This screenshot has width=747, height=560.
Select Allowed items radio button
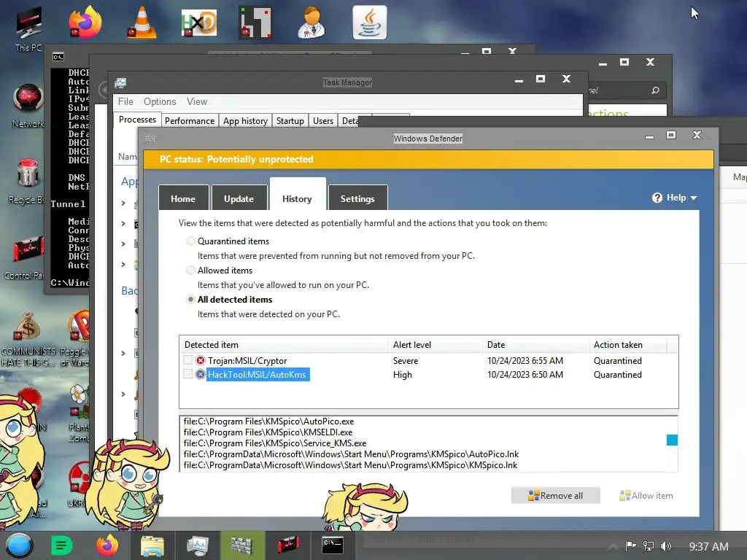pos(190,270)
